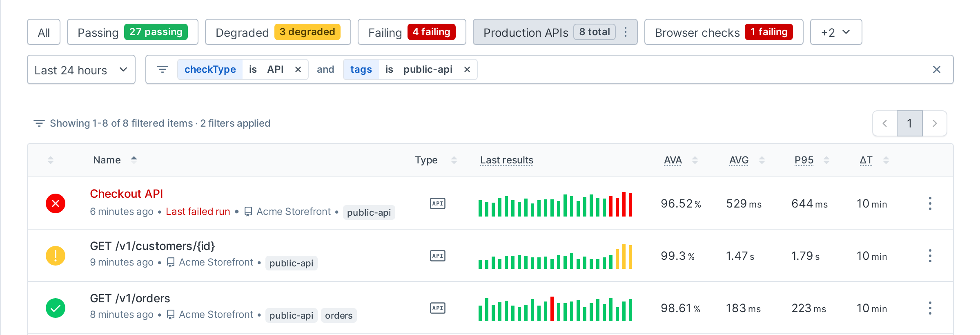Sort the table by AVG response time
The height and width of the screenshot is (335, 980).
(x=747, y=160)
